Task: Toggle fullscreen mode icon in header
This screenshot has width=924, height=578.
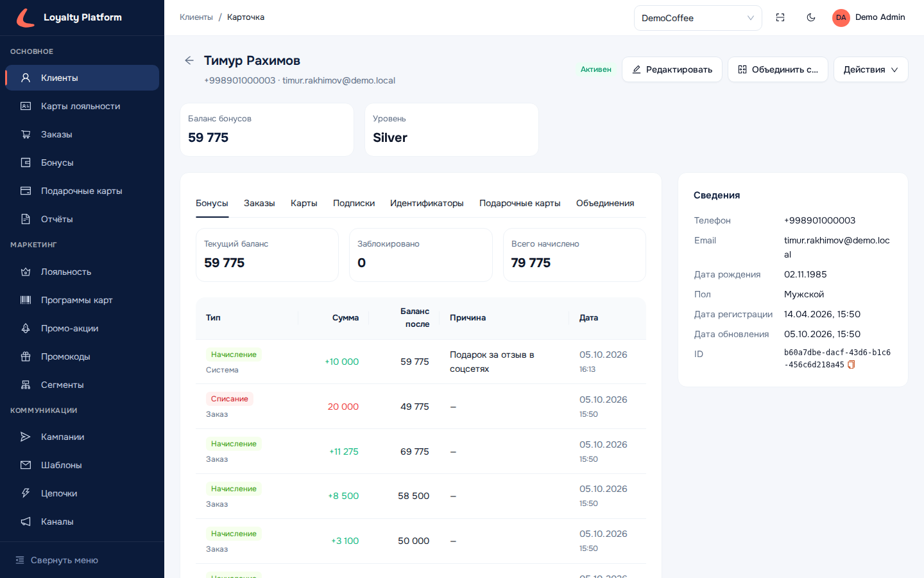Action: pos(780,17)
